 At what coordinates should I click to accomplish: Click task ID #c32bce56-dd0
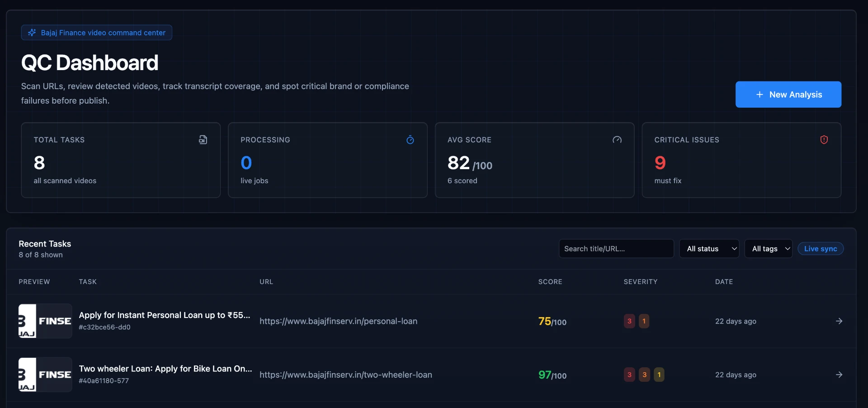tap(104, 327)
